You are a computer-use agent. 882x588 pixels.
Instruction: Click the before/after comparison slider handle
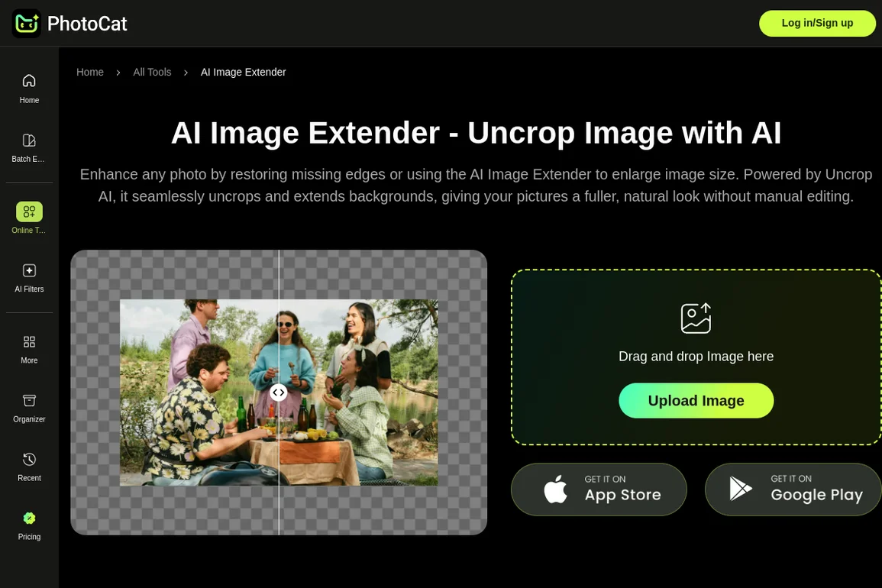279,393
